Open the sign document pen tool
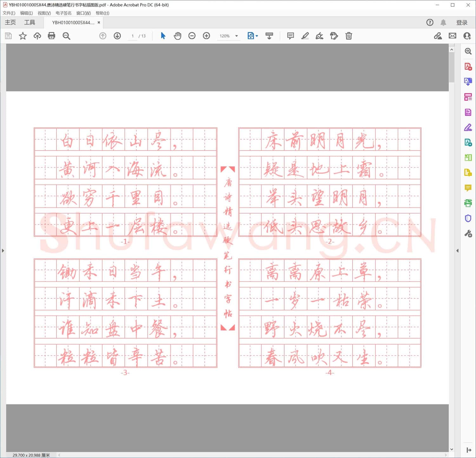476x458 pixels. 320,36
